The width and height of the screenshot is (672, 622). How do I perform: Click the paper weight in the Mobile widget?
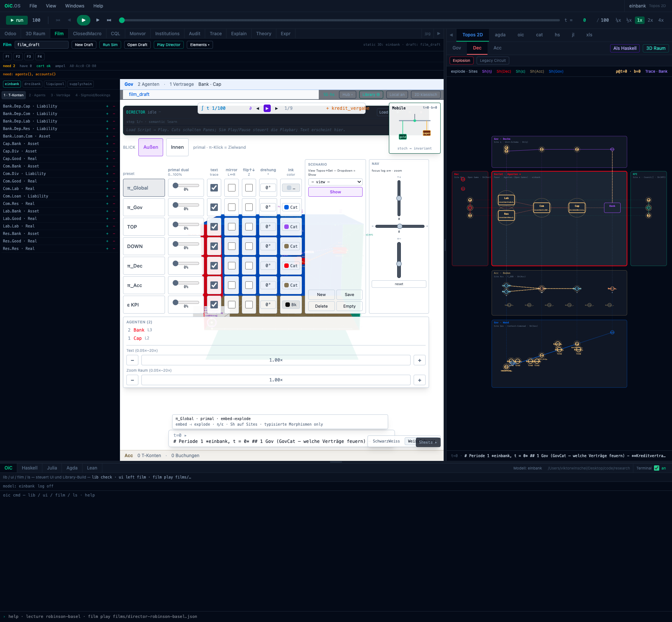click(427, 133)
